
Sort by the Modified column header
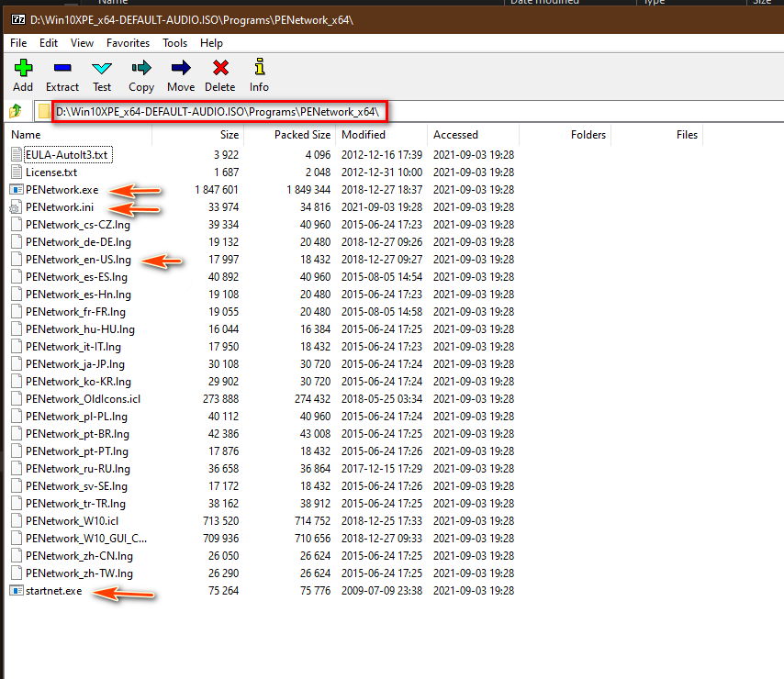click(382, 135)
